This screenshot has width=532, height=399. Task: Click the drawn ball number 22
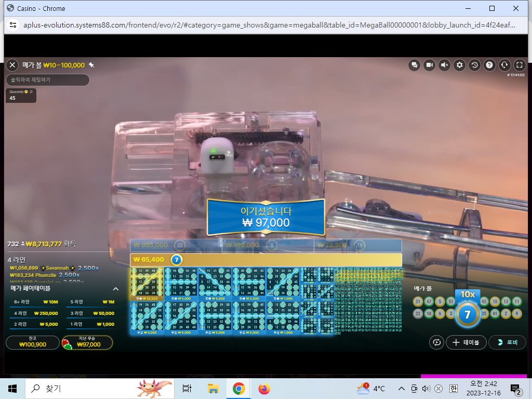click(418, 313)
